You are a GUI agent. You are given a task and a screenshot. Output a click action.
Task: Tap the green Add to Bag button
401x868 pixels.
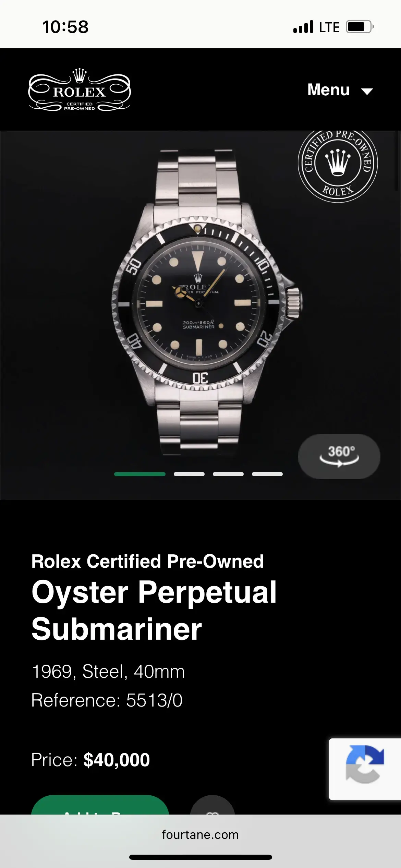pos(100,805)
